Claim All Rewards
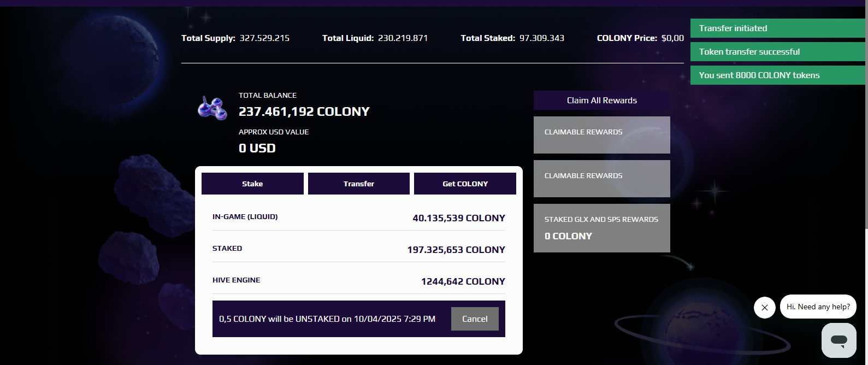This screenshot has width=868, height=365. (x=602, y=101)
